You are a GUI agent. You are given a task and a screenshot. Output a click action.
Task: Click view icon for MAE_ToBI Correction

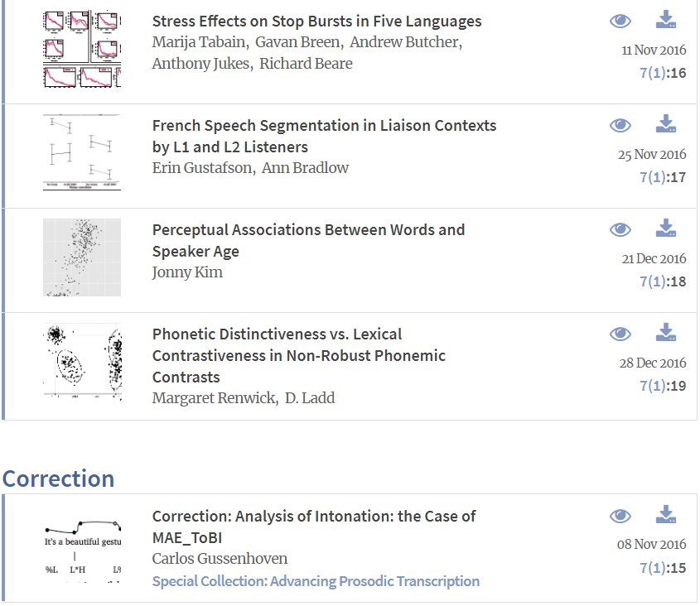pyautogui.click(x=620, y=517)
